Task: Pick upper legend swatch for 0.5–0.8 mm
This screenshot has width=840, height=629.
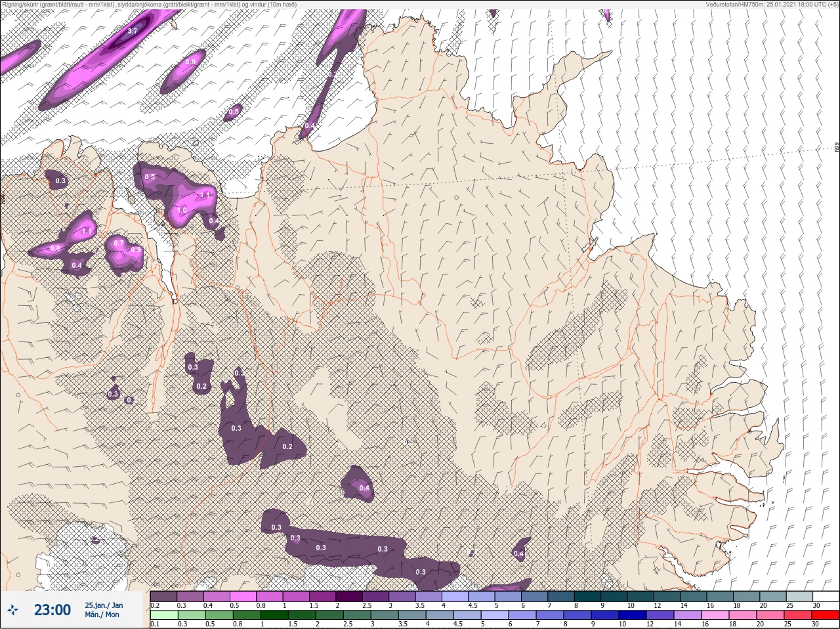Action: (x=243, y=596)
